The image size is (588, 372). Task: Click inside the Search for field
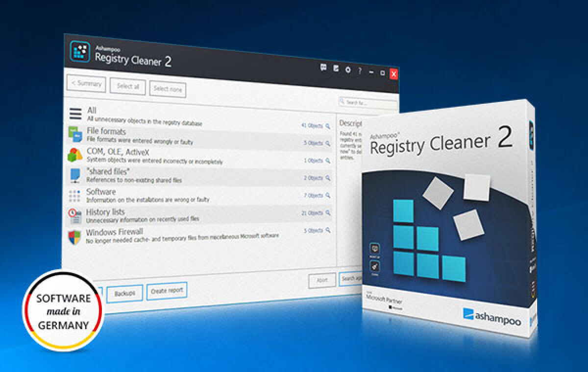tap(365, 101)
